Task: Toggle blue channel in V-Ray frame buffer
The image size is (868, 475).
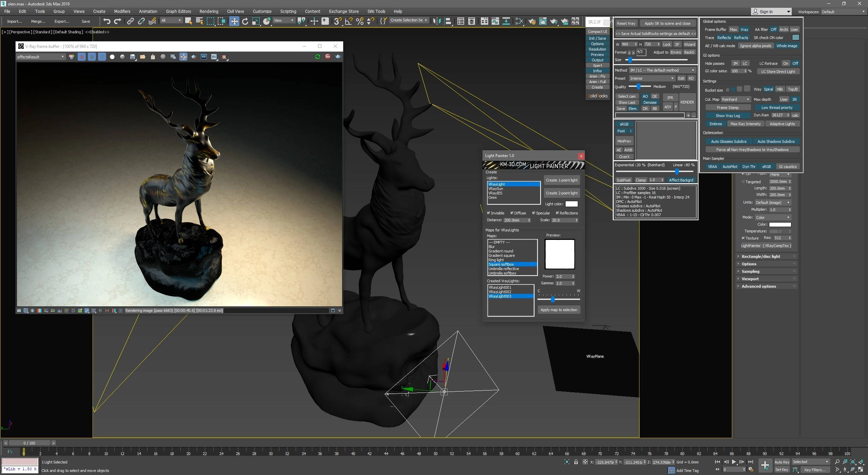Action: click(x=102, y=57)
